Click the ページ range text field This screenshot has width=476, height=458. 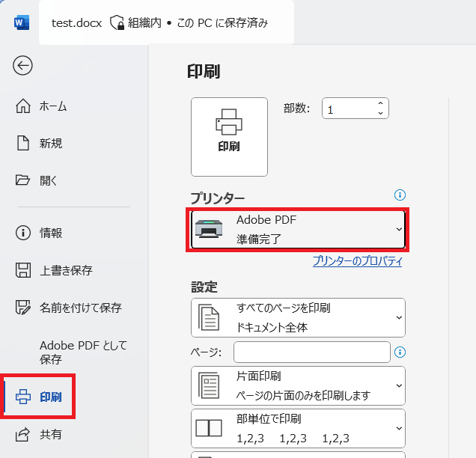click(x=312, y=352)
